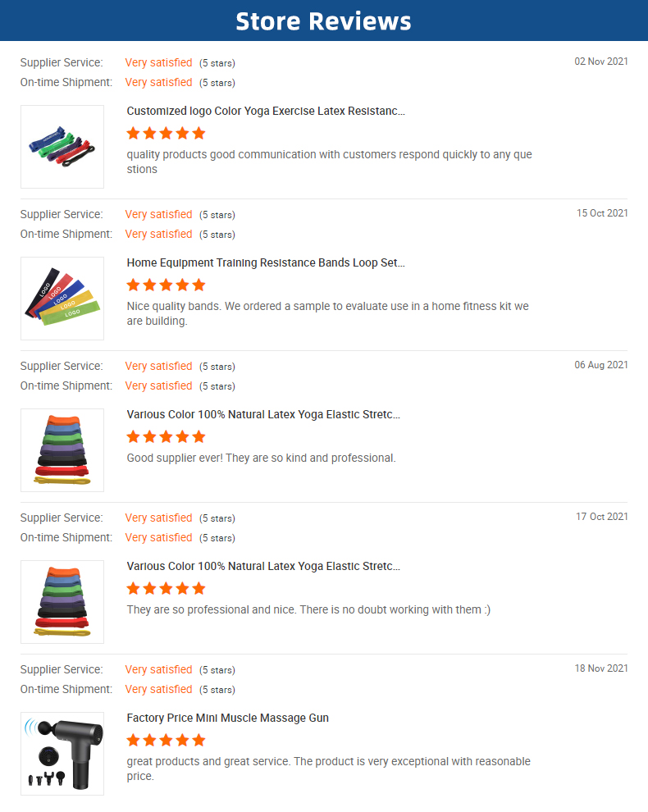Screen dimensions: 648x812
Task: Open Various Color title above "There is no doubt" review
Action: 263,566
